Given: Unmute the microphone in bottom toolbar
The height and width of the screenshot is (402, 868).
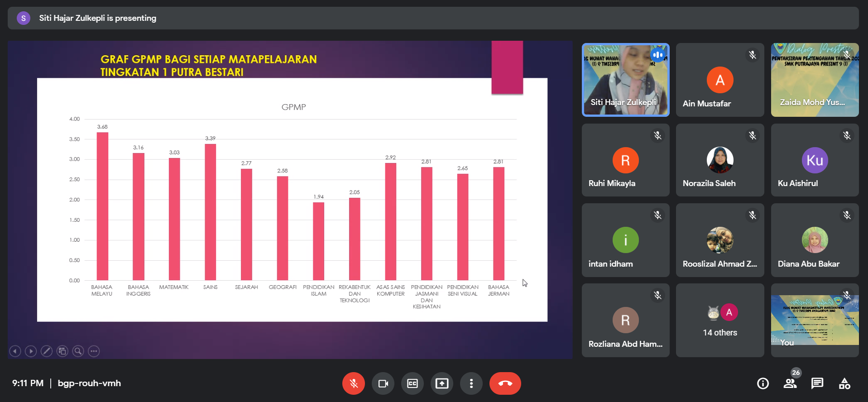Looking at the screenshot, I should [x=354, y=383].
